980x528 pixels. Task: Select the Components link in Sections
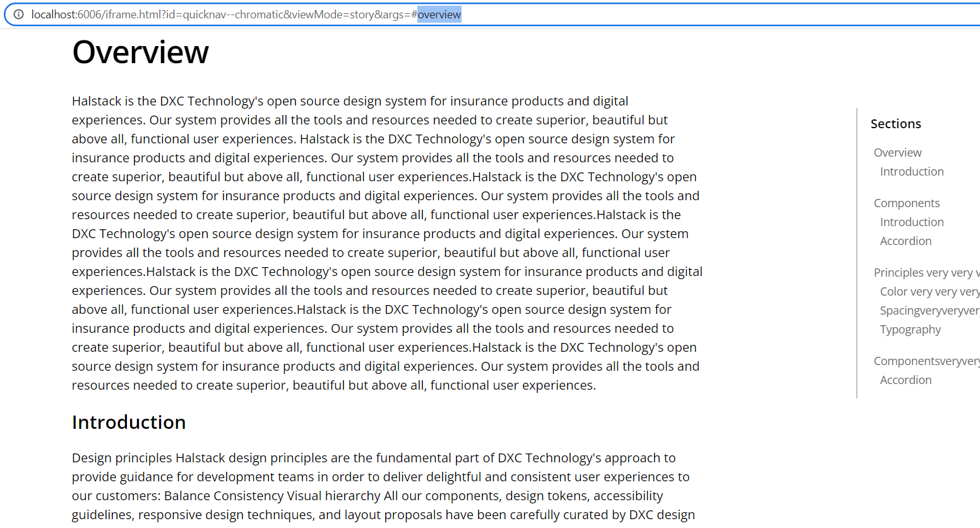[x=907, y=203]
